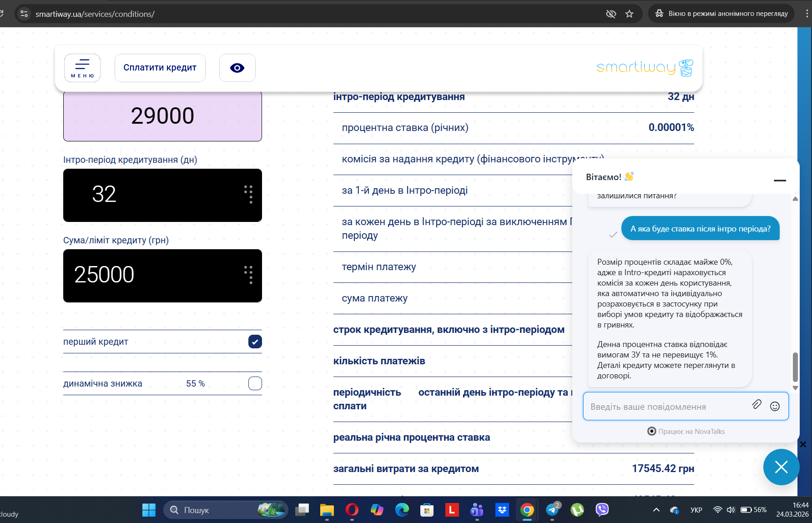Open the clock and date 24.03.2026

pos(792,510)
